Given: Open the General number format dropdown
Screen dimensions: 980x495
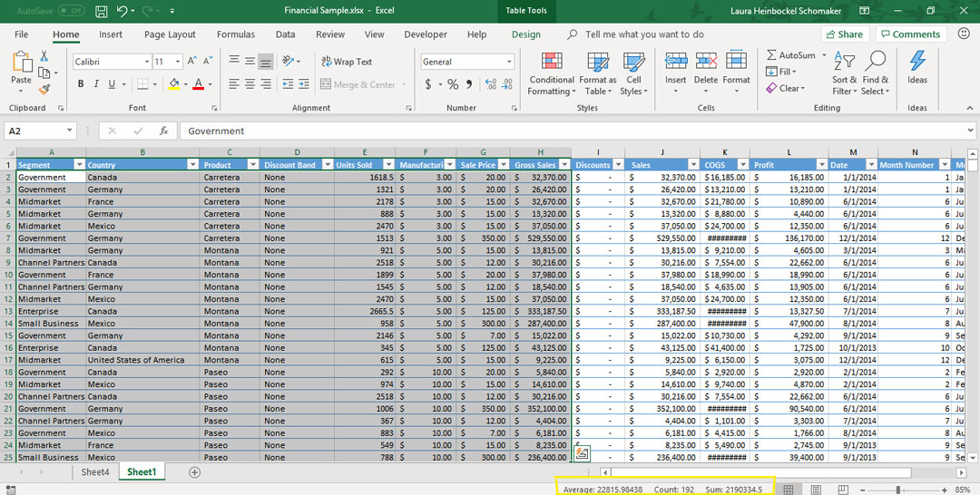Looking at the screenshot, I should [509, 62].
